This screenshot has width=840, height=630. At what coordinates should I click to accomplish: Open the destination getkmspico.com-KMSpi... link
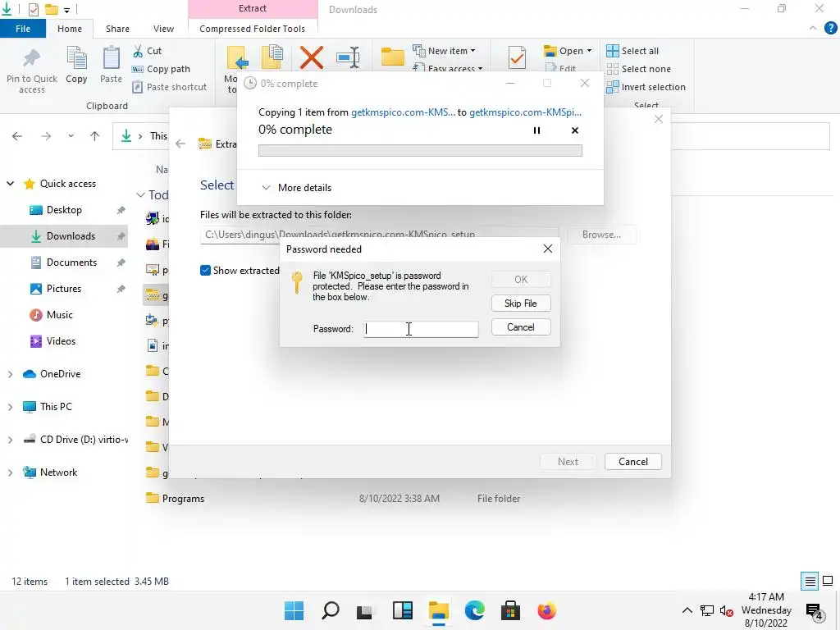(x=525, y=112)
